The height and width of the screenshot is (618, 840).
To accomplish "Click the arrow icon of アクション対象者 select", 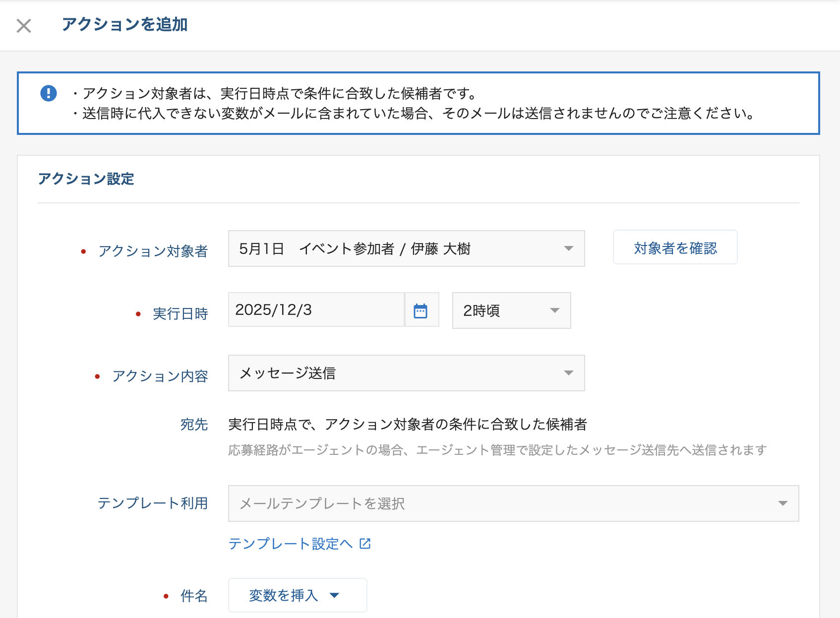I will [x=568, y=248].
